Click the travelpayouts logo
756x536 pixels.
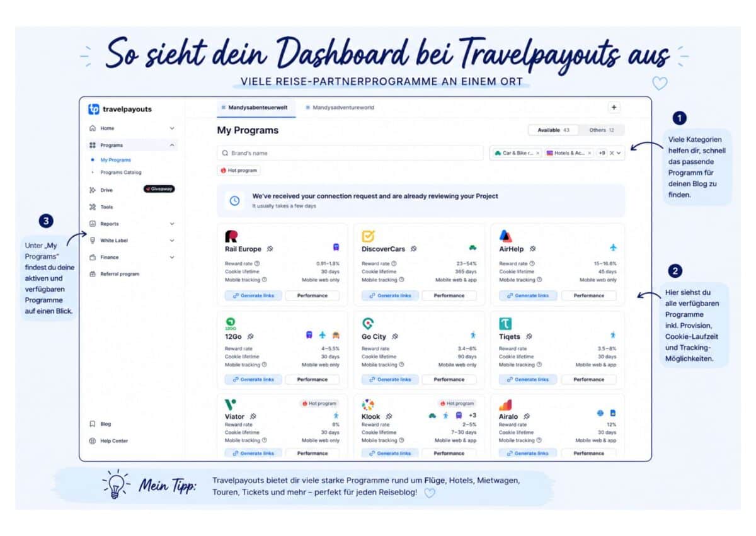pyautogui.click(x=120, y=109)
